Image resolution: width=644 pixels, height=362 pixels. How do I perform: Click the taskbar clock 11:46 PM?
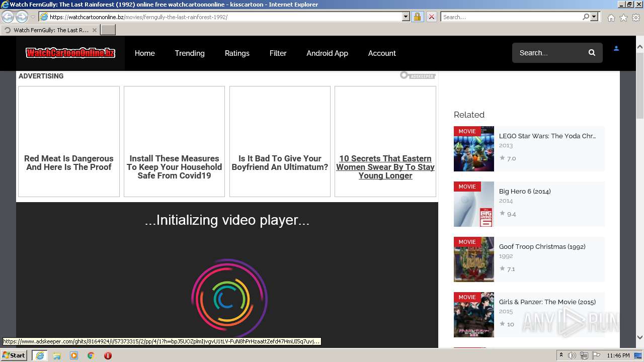[618, 355]
